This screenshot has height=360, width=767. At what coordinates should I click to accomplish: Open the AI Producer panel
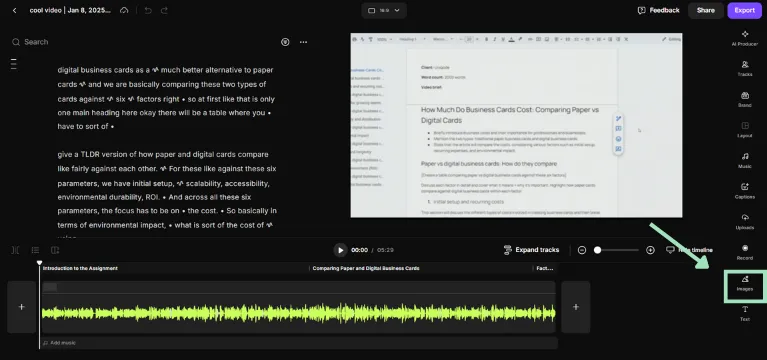(x=744, y=38)
